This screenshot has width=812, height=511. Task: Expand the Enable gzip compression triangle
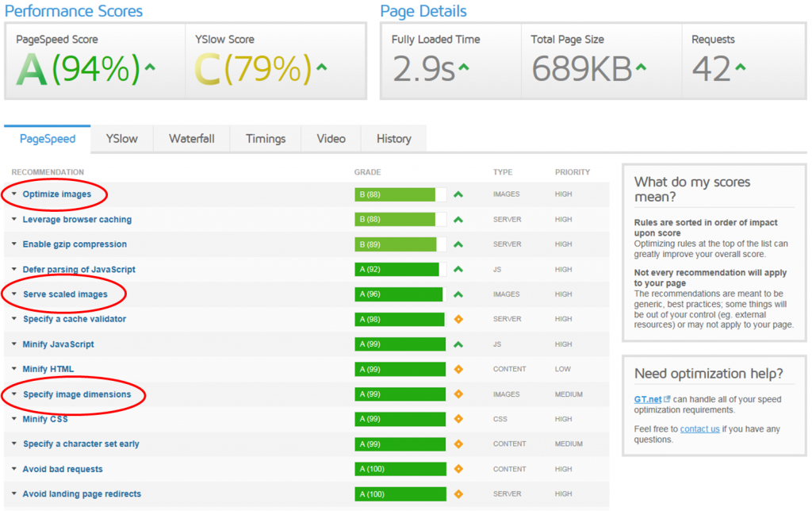point(14,244)
